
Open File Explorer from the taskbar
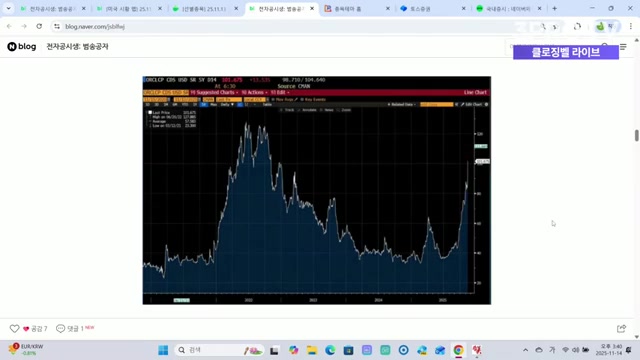click(312, 350)
